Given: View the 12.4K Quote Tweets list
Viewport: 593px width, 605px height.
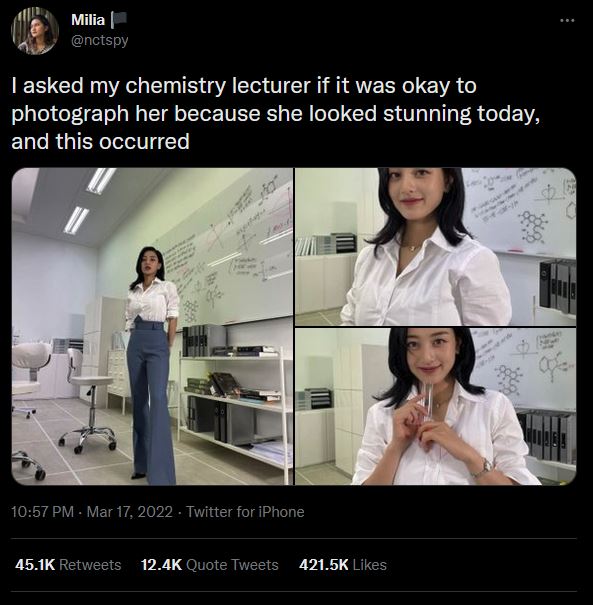Looking at the screenshot, I should tap(209, 565).
